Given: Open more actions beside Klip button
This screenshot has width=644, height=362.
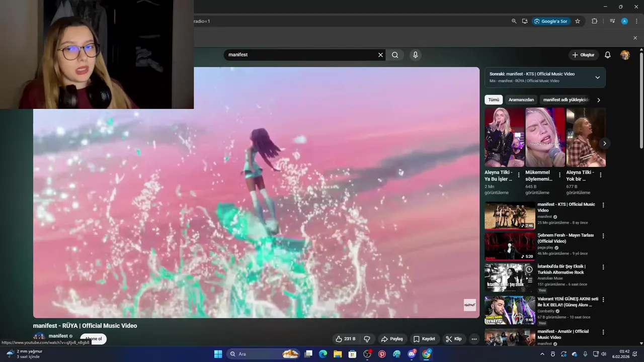Looking at the screenshot, I should [474, 339].
